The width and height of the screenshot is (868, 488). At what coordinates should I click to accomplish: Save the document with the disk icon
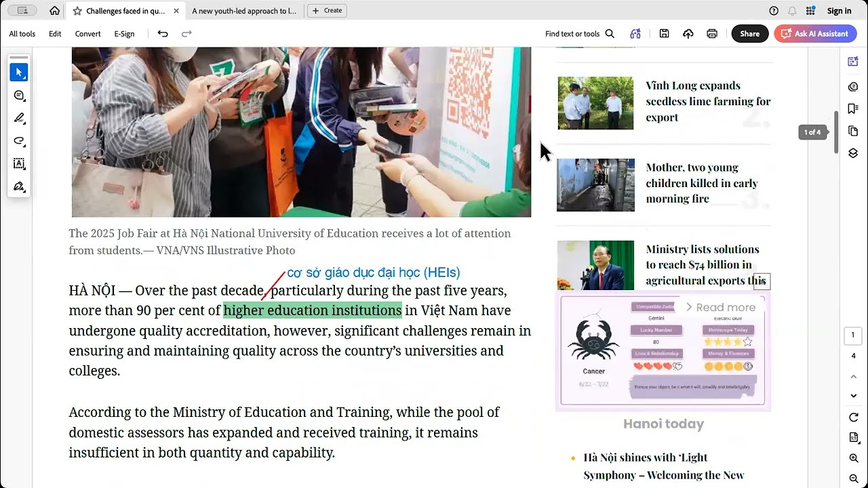click(x=665, y=34)
